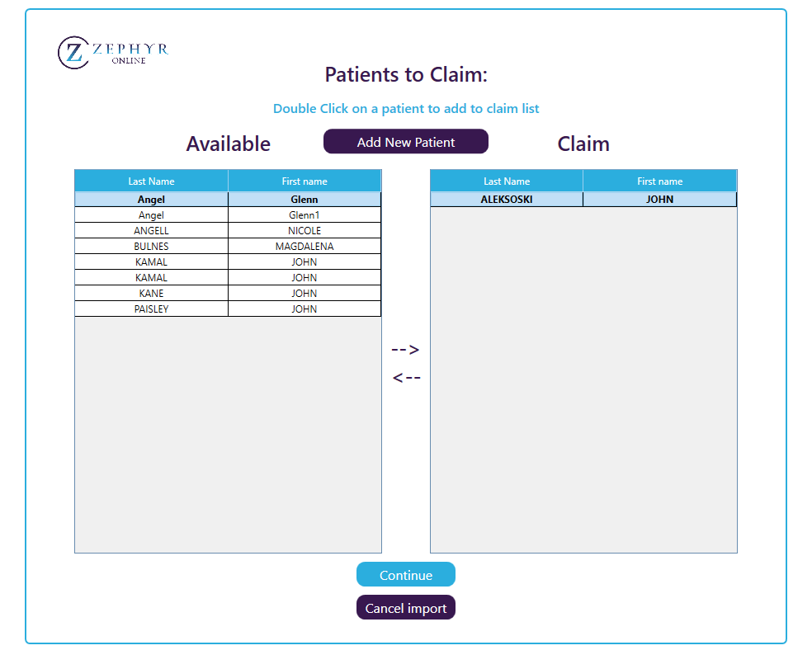Click the left arrow to remove patient
The height and width of the screenshot is (669, 812).
click(x=406, y=378)
